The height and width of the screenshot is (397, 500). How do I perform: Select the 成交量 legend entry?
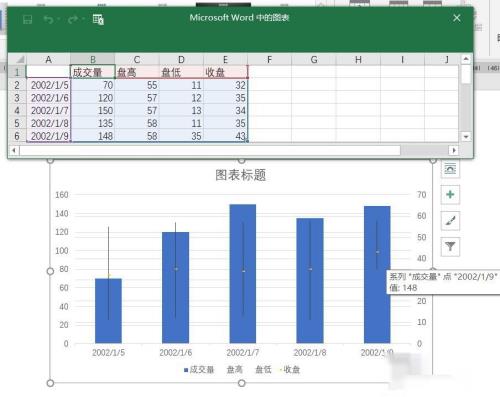click(199, 370)
